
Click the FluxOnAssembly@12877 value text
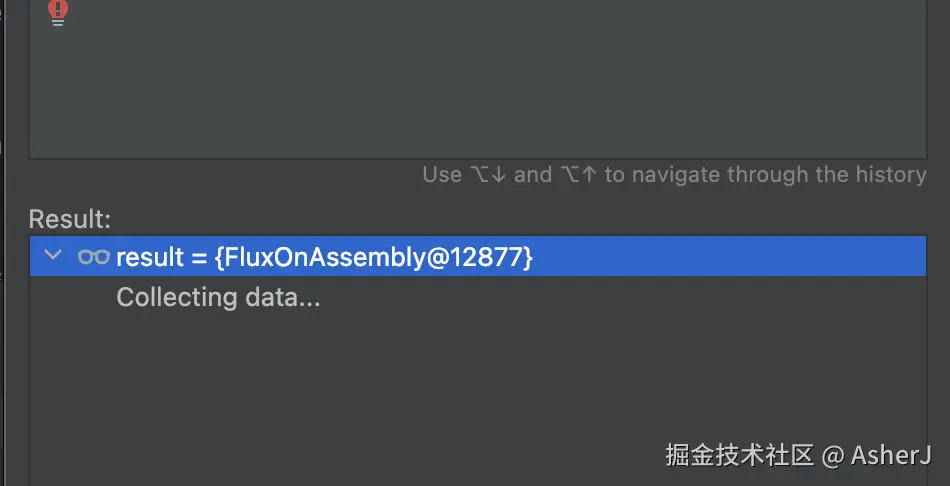(x=373, y=257)
